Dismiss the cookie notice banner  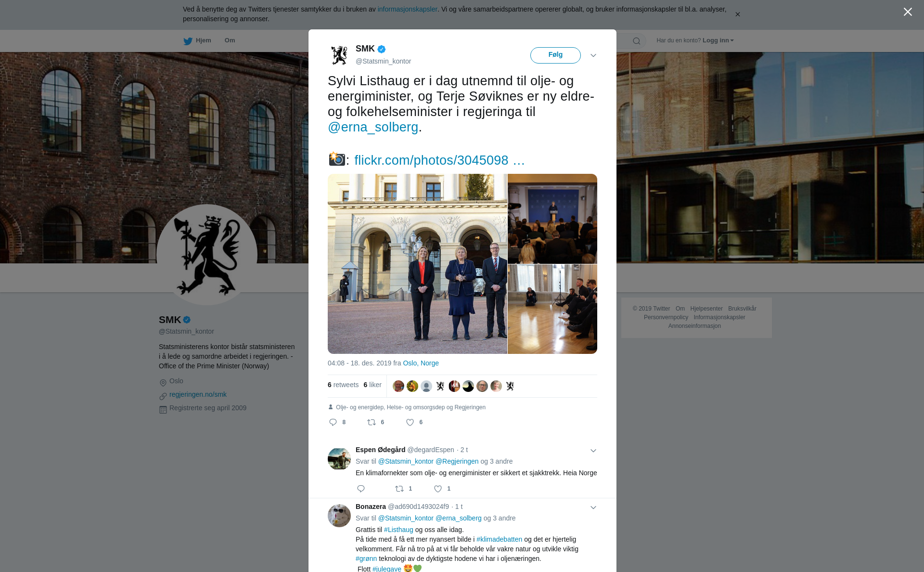(x=737, y=14)
